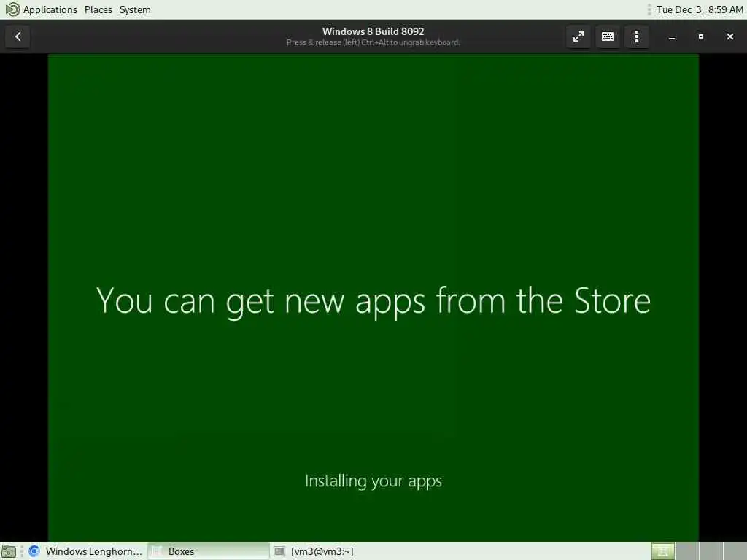The height and width of the screenshot is (560, 747).
Task: Click the clock showing Tue Dec 3, 8:59 AM
Action: 700,9
